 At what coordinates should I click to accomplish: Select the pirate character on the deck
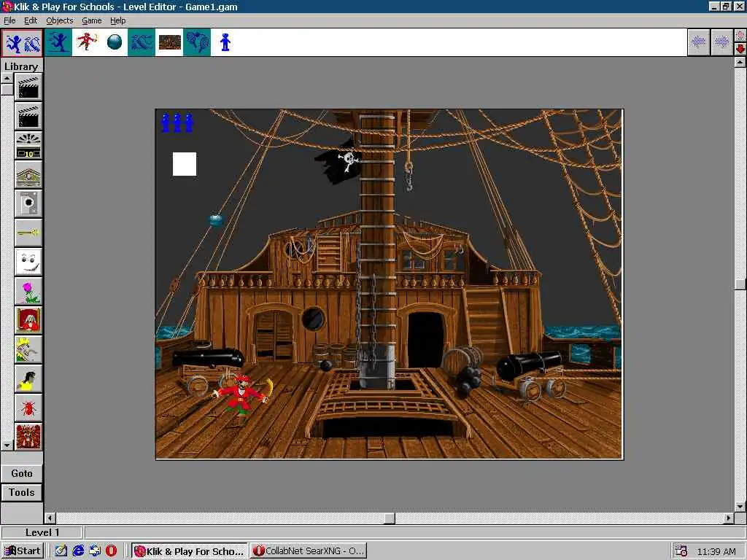(243, 394)
